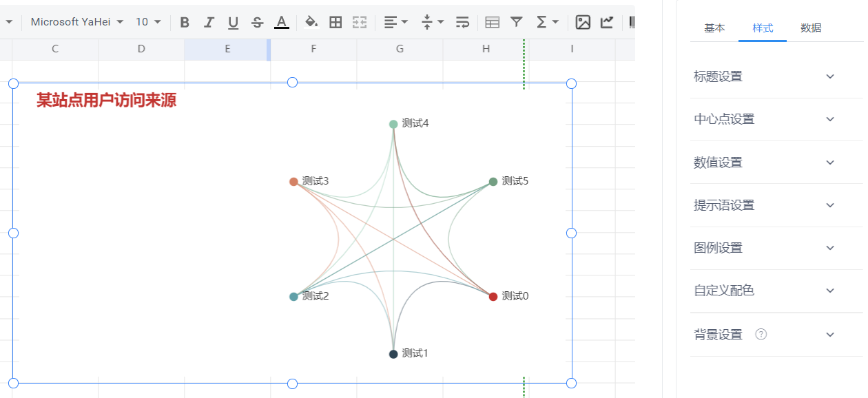This screenshot has height=398, width=868.
Task: Open the sum formula dropdown
Action: pos(547,22)
